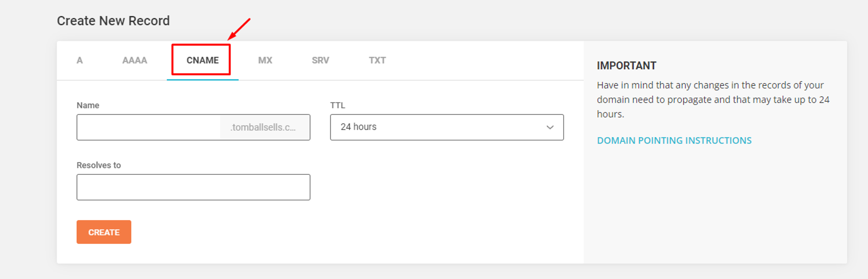The height and width of the screenshot is (279, 868).
Task: Click the Name field label
Action: (88, 105)
